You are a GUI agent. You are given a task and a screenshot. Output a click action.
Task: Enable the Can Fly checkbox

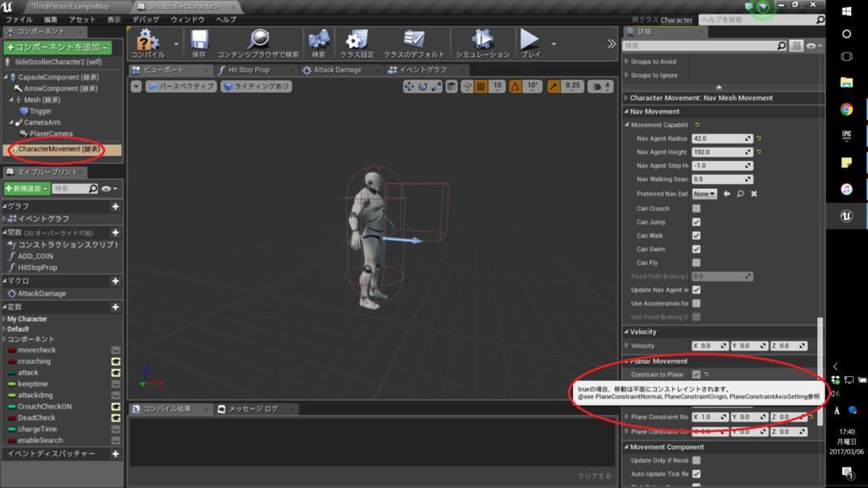(x=697, y=263)
